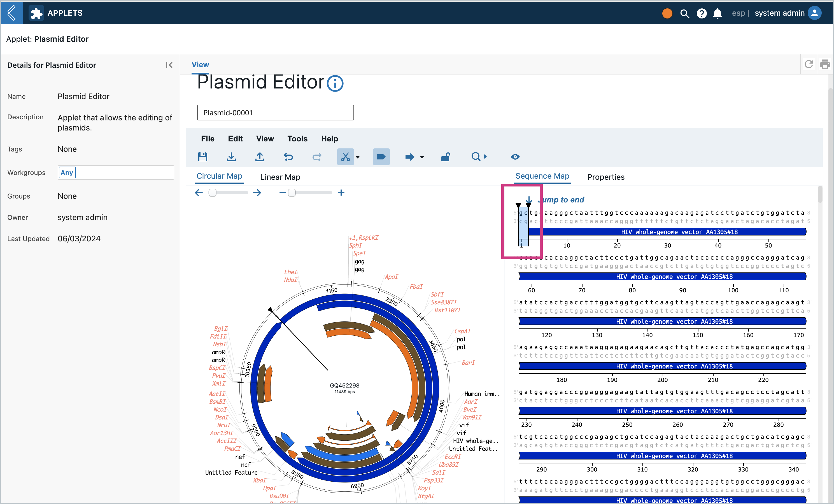Click the rotate left arrow
This screenshot has width=834, height=504.
(199, 193)
